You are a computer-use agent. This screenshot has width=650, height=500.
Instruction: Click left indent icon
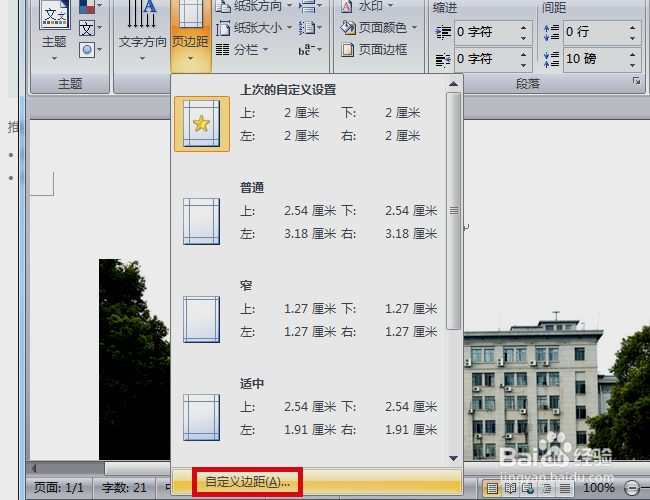pos(443,32)
